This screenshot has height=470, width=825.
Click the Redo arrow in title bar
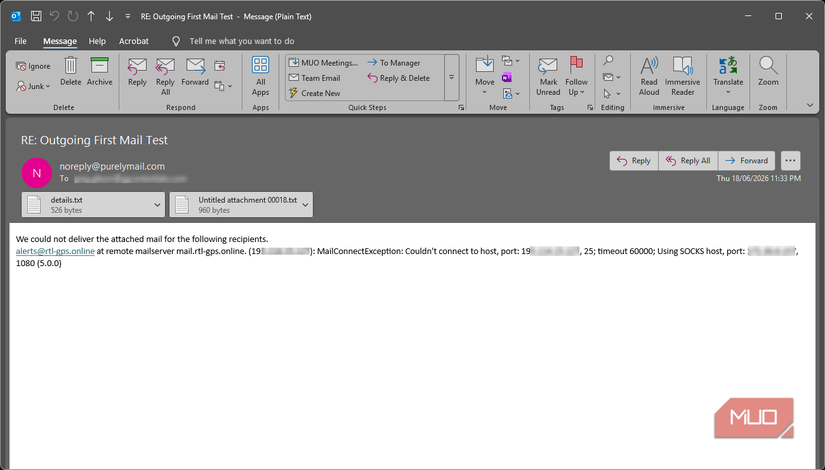point(73,16)
